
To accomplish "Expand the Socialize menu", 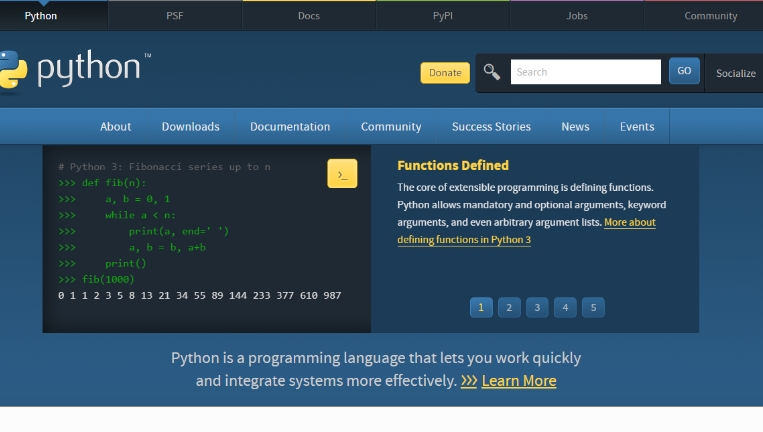I will coord(735,73).
